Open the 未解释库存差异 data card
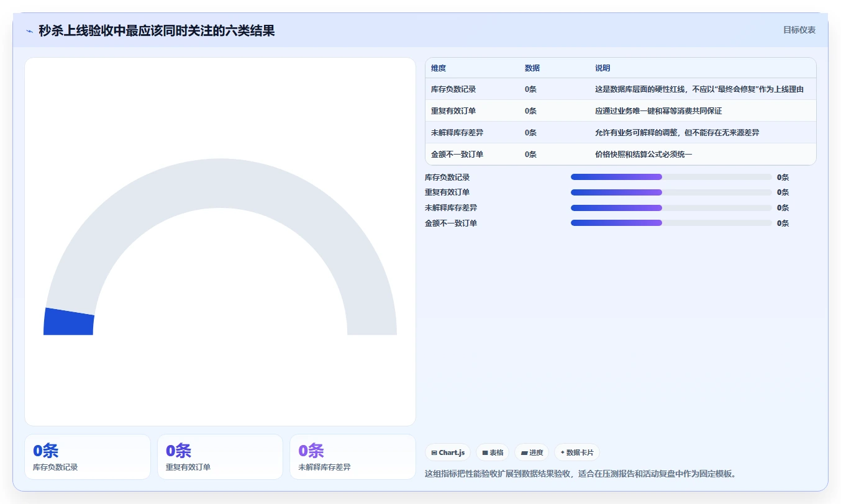The width and height of the screenshot is (841, 504). [353, 457]
